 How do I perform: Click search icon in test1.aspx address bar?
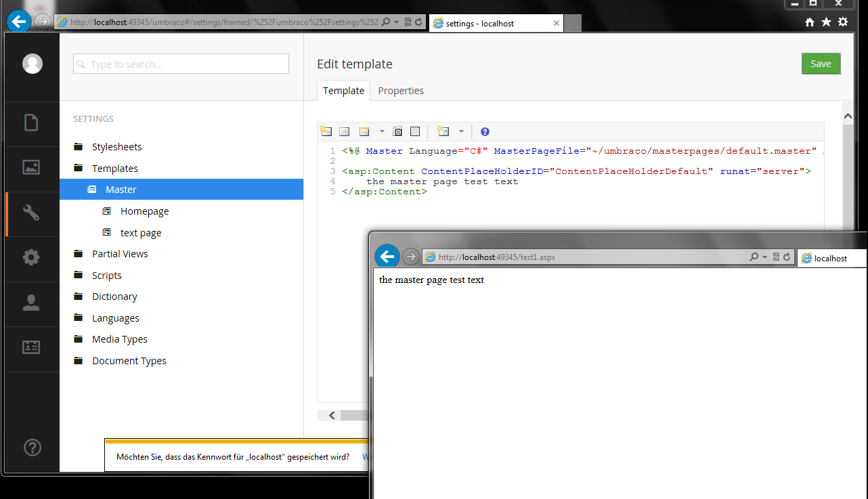point(754,257)
